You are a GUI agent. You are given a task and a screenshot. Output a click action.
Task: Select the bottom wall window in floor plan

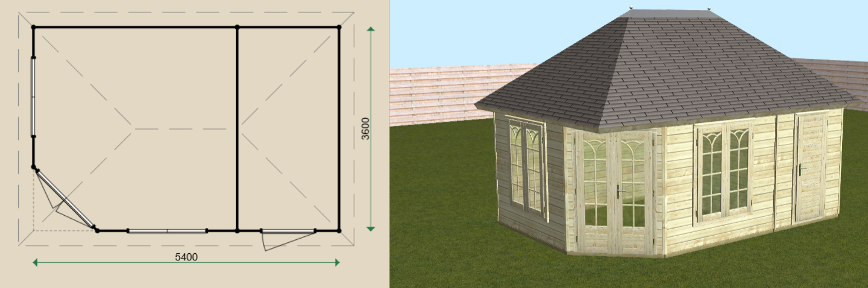pyautogui.click(x=167, y=231)
